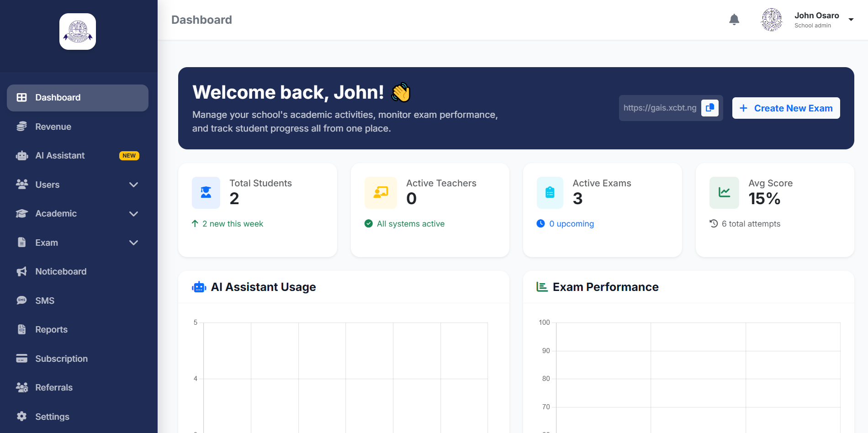Screen dimensions: 868x433
Task: Open Subscription from the sidebar
Action: [78, 359]
